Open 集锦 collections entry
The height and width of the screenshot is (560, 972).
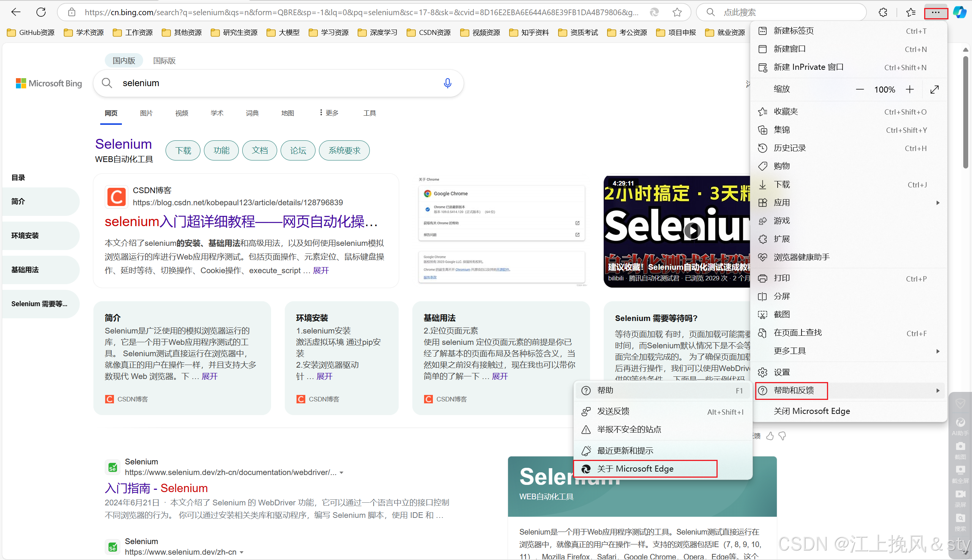[x=849, y=130]
